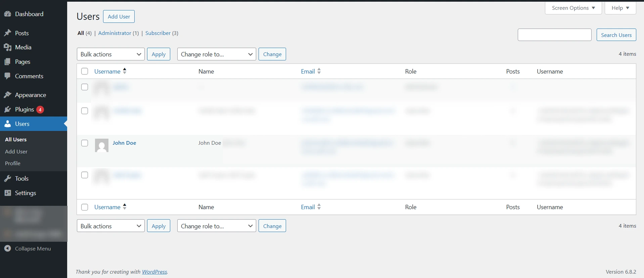Click the Email column header link at top
The height and width of the screenshot is (278, 644).
point(308,71)
